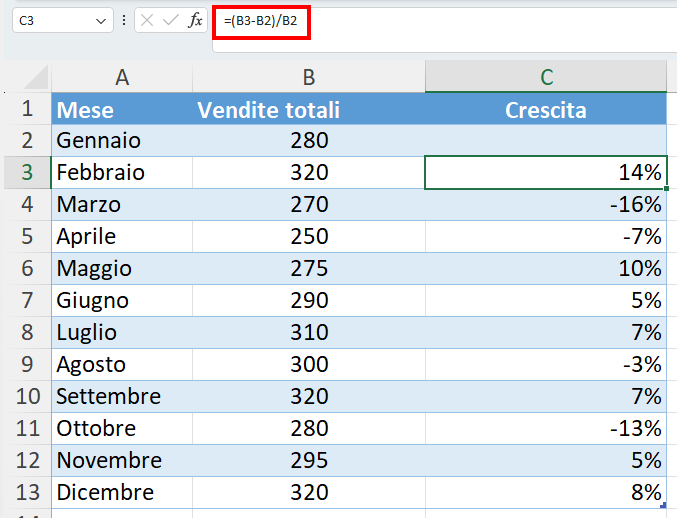677x518 pixels.
Task: Click the Name Box showing C3
Action: point(63,20)
